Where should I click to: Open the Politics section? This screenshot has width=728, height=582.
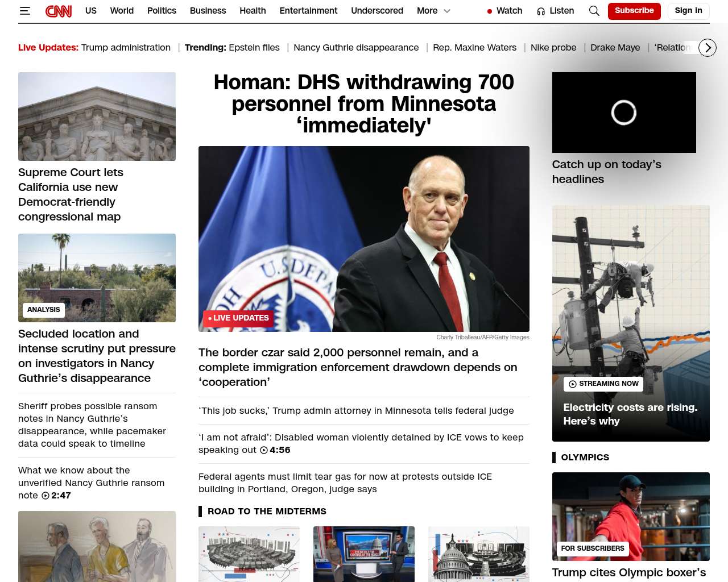(x=162, y=11)
